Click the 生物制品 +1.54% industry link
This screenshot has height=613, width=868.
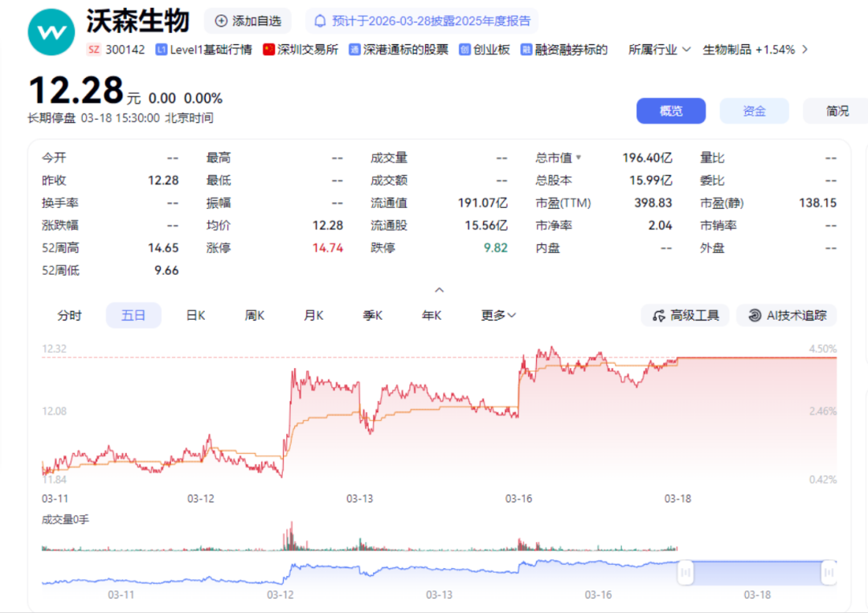[x=748, y=50]
